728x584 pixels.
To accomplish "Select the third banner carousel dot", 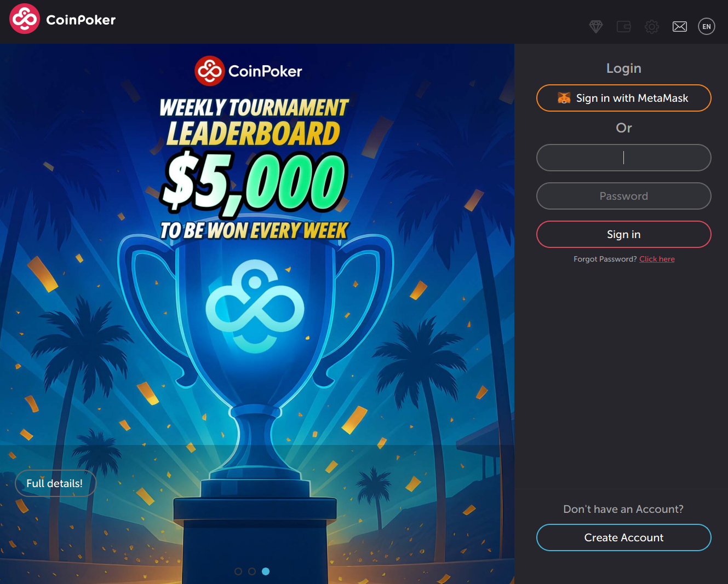I will click(x=266, y=571).
